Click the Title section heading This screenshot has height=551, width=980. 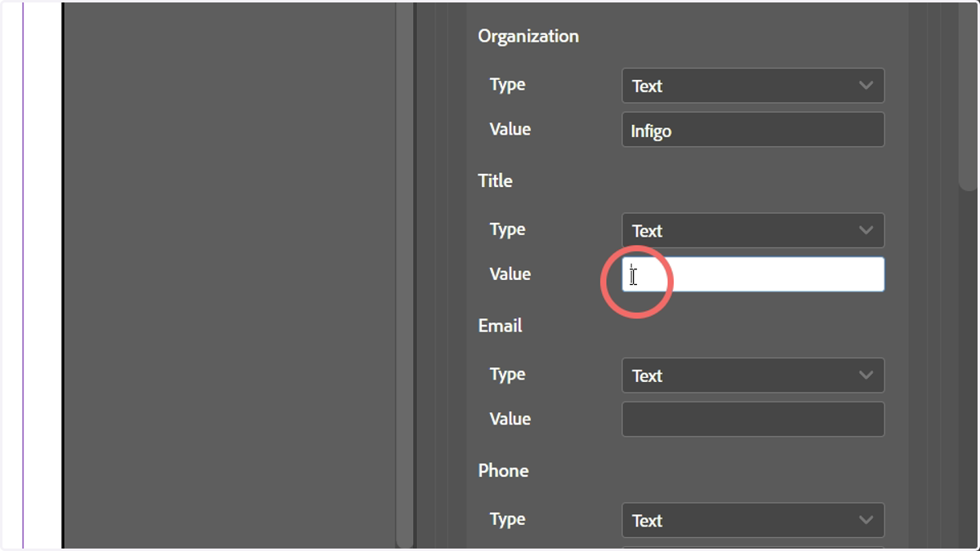tap(495, 180)
